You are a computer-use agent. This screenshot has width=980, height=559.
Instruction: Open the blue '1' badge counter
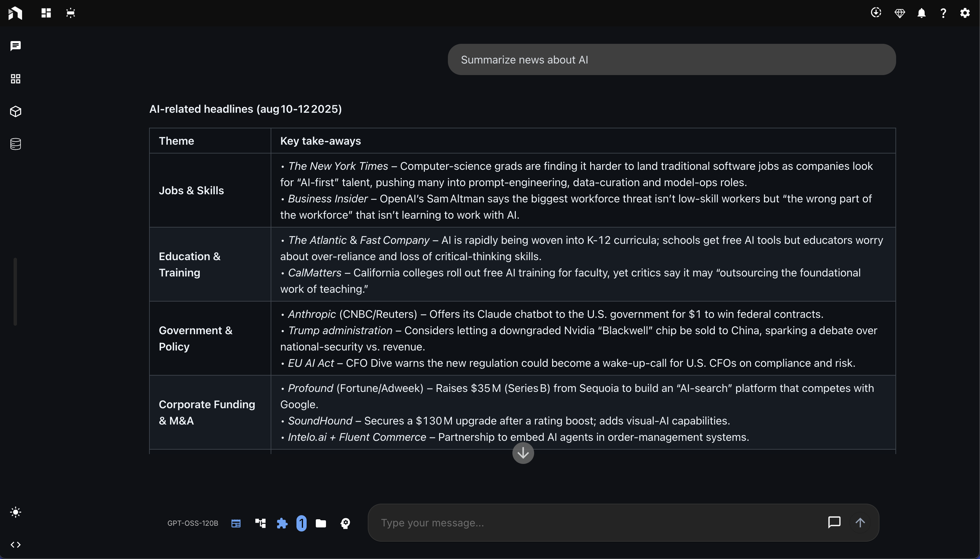point(302,523)
